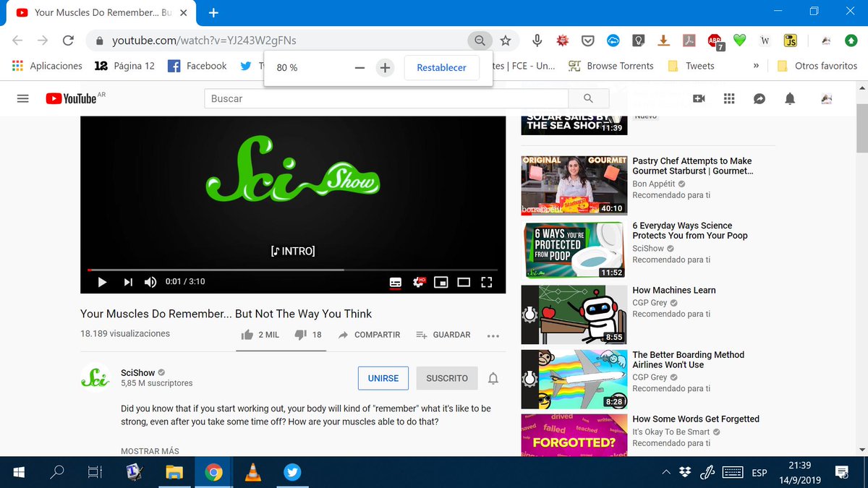Open The Better Boarding Method video title

tap(689, 360)
